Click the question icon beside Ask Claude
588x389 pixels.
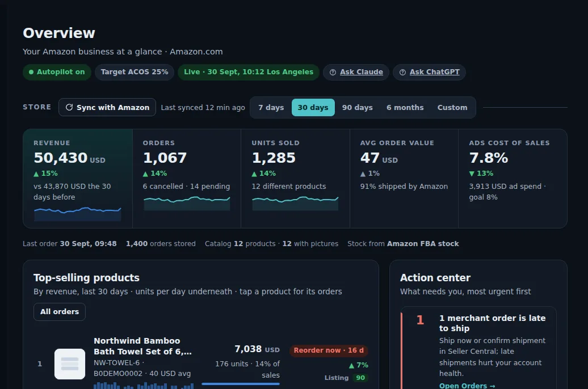(x=333, y=73)
